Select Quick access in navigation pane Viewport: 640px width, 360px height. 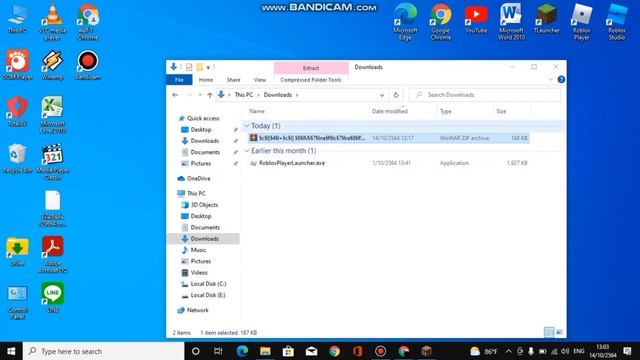(203, 118)
